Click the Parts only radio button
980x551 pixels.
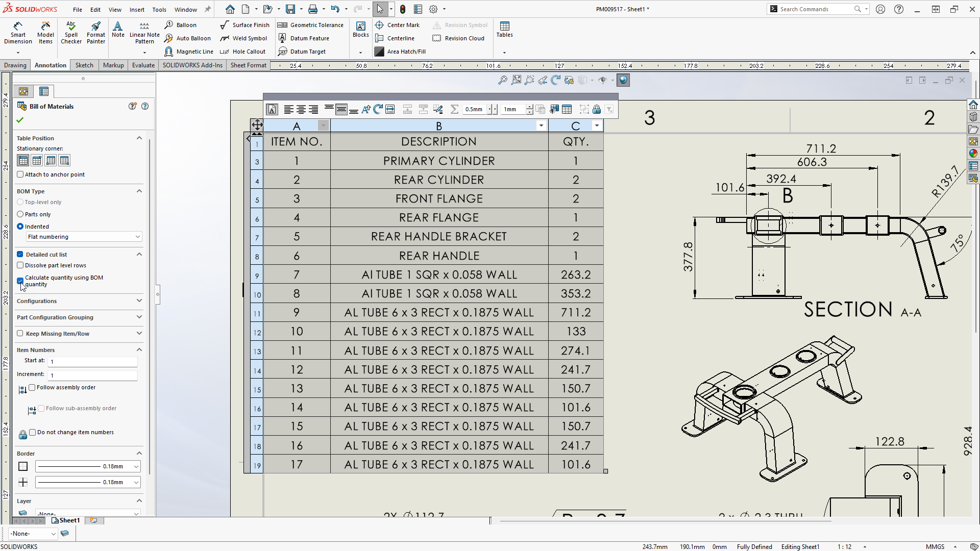tap(21, 214)
